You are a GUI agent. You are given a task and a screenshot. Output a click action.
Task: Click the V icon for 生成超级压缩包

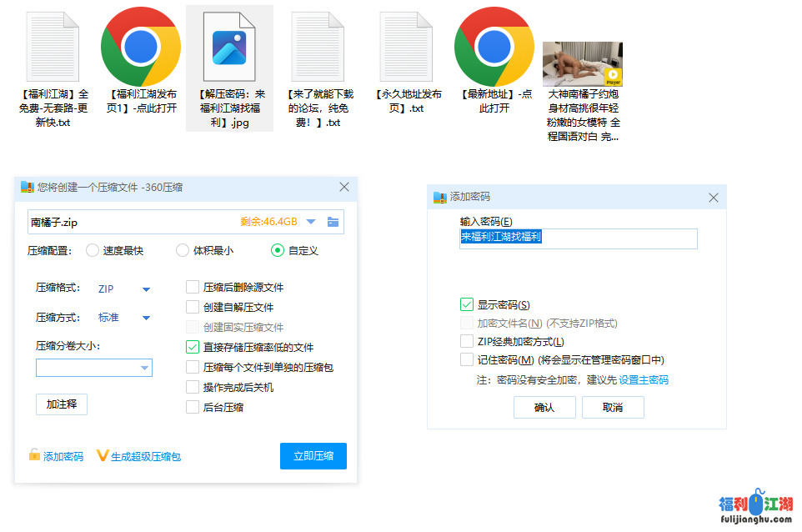103,455
